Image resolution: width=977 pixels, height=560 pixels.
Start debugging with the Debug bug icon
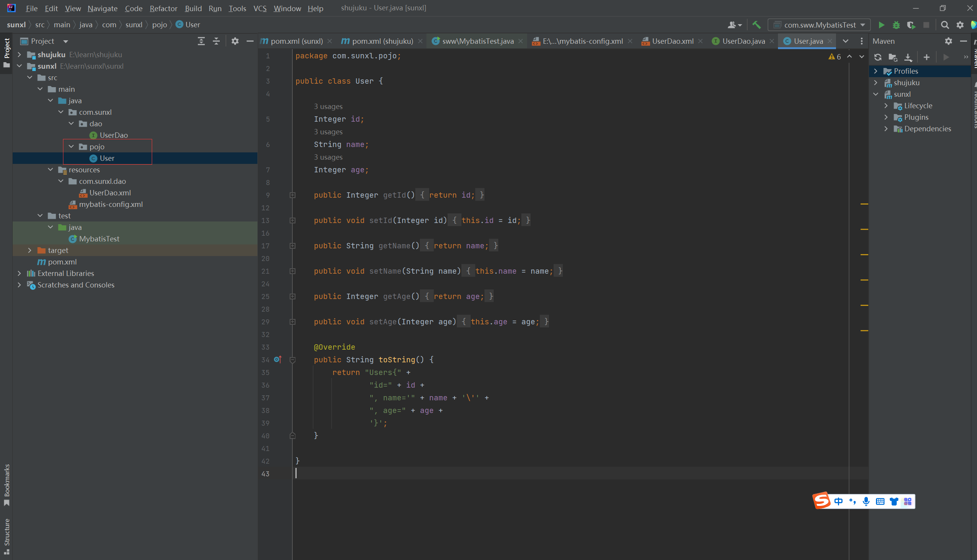896,25
